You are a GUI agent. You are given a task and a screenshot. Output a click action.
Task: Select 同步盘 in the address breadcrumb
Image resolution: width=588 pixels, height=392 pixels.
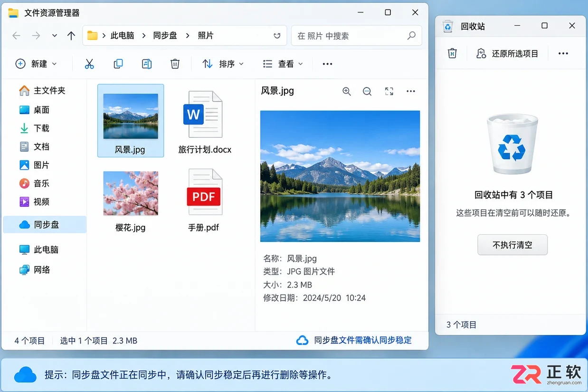click(x=165, y=36)
